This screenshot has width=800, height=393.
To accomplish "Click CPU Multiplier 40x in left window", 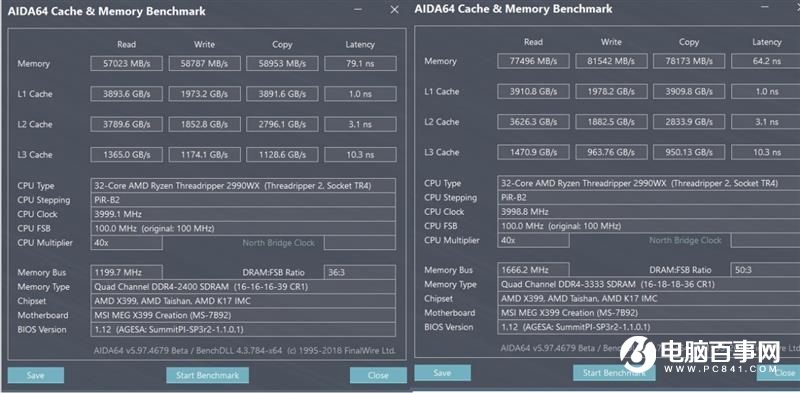I will coord(127,242).
